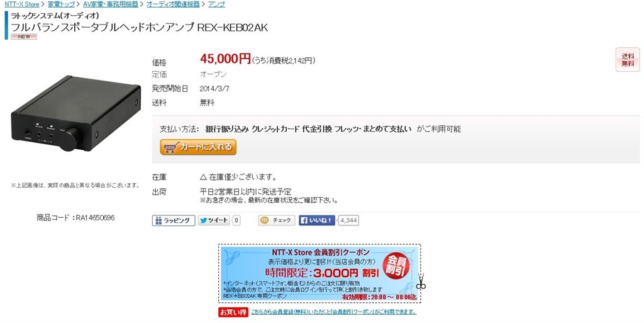Click the headphone amplifier product image

(x=76, y=114)
